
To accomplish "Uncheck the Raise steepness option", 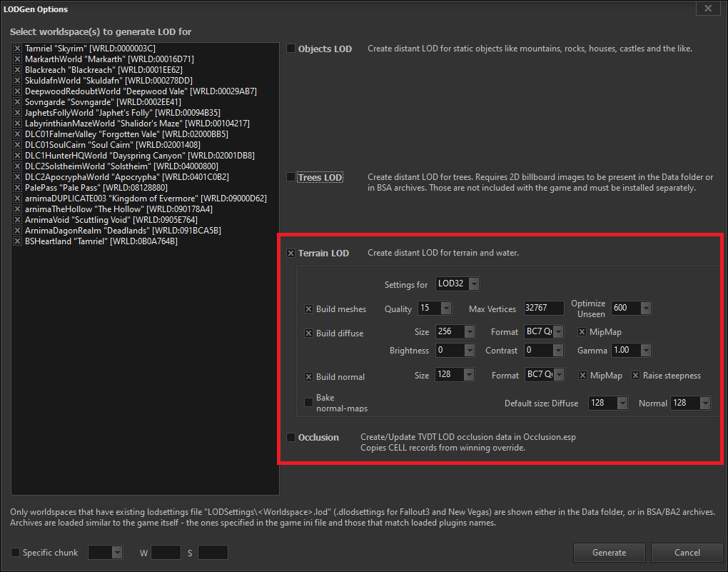I will [x=636, y=376].
